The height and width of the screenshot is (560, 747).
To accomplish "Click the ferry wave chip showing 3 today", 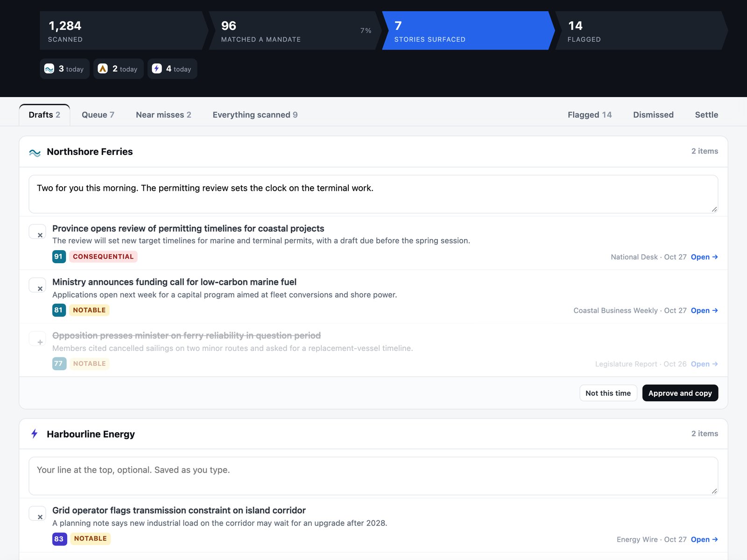I will (x=64, y=69).
